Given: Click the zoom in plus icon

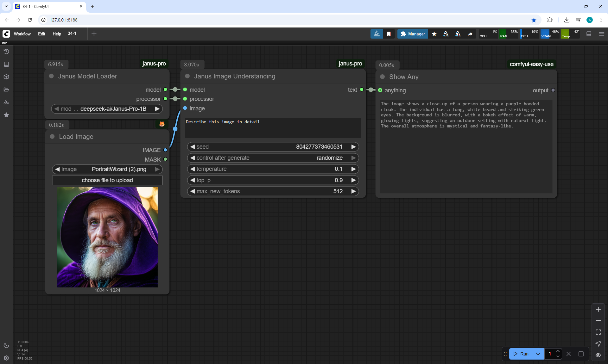Looking at the screenshot, I should coord(598,309).
